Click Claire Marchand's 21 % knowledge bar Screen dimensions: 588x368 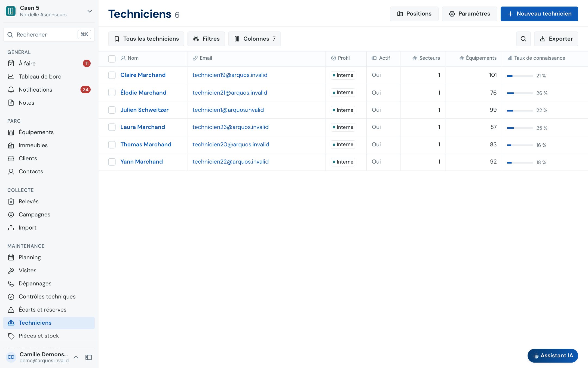tap(520, 76)
